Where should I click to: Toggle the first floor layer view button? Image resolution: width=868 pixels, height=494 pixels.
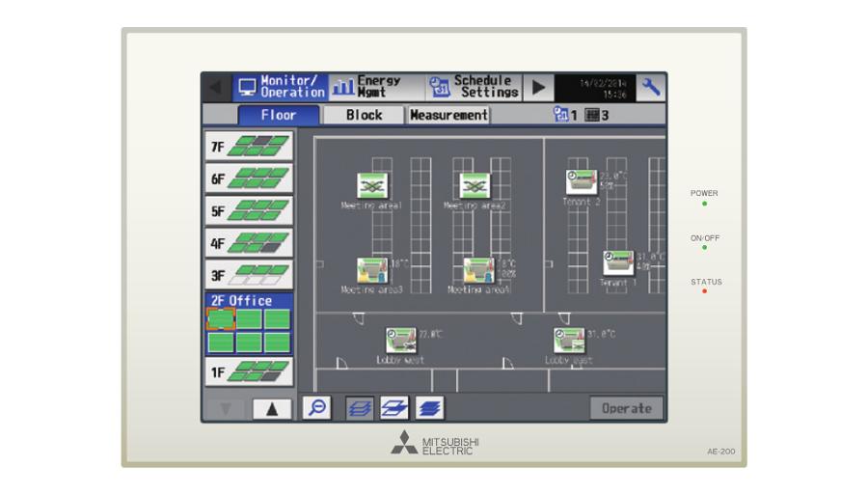coord(360,408)
